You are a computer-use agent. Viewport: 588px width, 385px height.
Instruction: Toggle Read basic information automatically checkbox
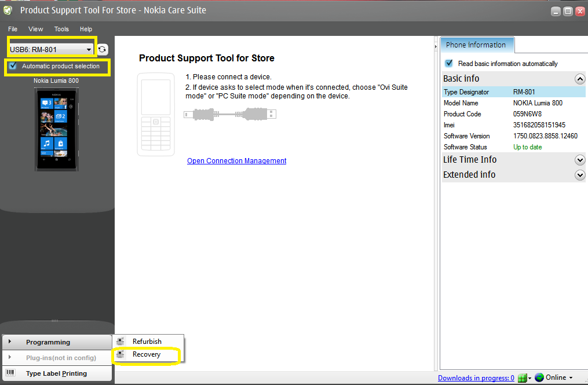449,63
